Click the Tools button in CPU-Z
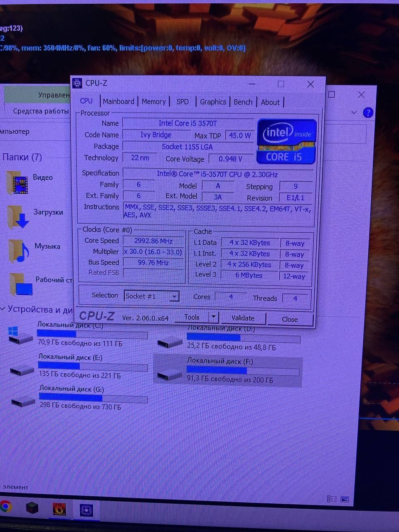Screen dimensions: 399x532 pyautogui.click(x=192, y=317)
